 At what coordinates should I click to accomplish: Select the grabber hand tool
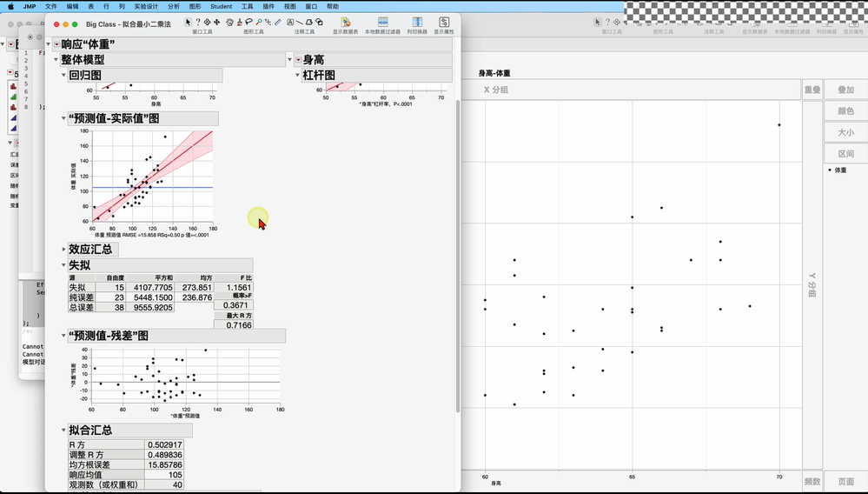click(x=229, y=22)
